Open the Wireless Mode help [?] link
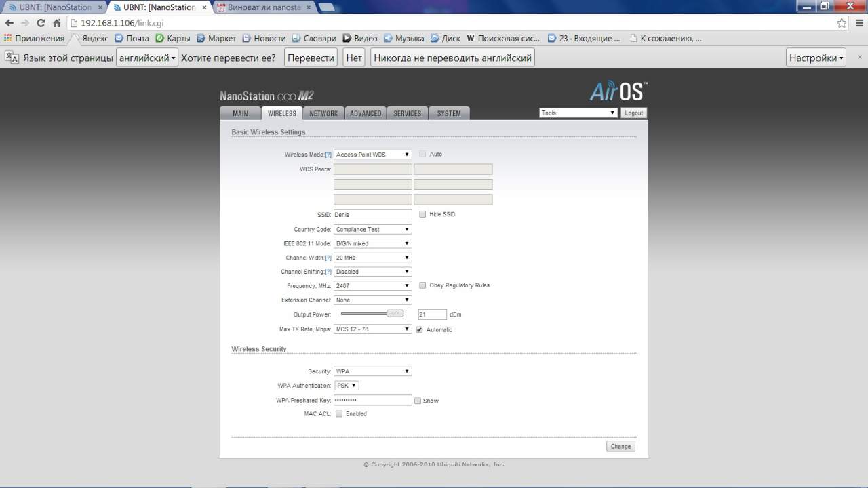This screenshot has height=488, width=868. (x=328, y=155)
